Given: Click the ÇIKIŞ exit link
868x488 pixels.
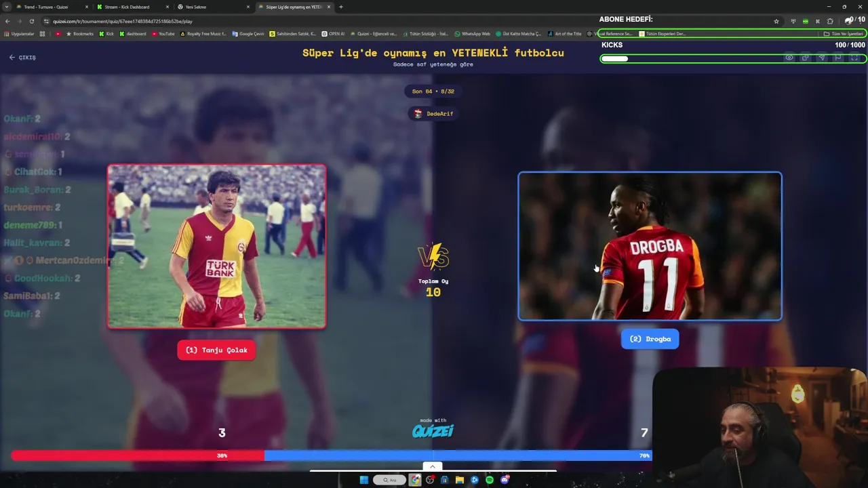Looking at the screenshot, I should [22, 58].
